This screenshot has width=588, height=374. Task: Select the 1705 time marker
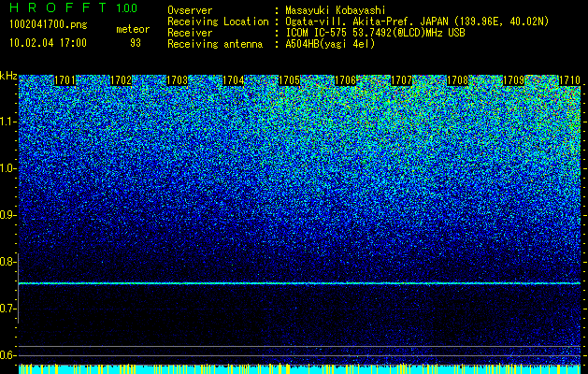pos(290,80)
